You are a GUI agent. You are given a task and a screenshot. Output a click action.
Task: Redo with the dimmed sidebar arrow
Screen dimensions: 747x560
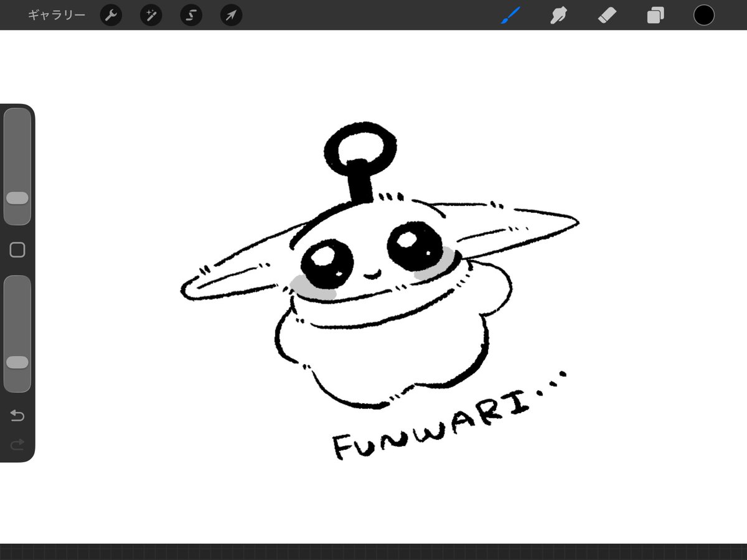[x=17, y=444]
